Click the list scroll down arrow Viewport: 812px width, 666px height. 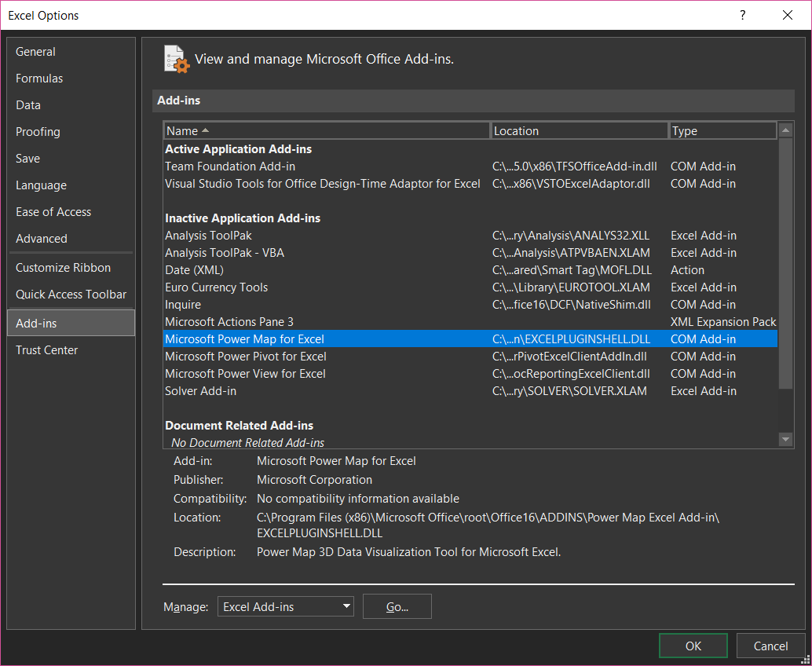click(x=785, y=440)
